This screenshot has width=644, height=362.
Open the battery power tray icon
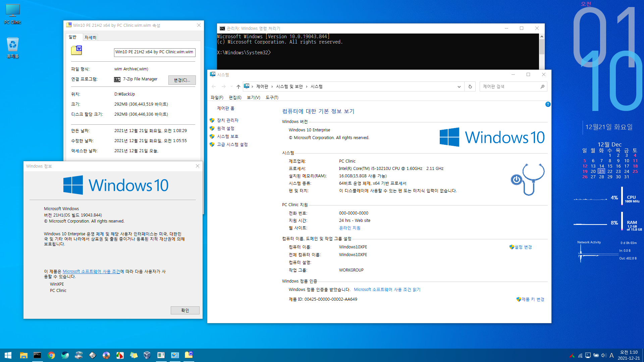point(596,356)
